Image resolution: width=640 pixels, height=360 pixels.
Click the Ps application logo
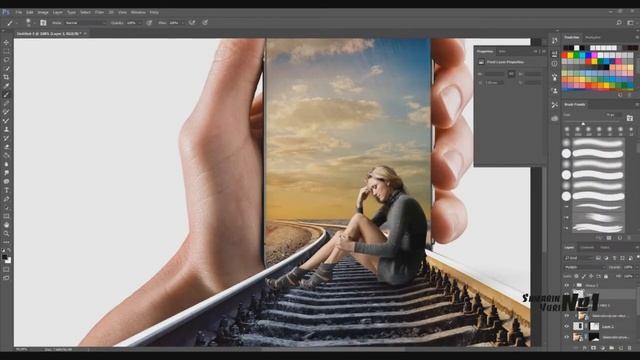click(6, 12)
